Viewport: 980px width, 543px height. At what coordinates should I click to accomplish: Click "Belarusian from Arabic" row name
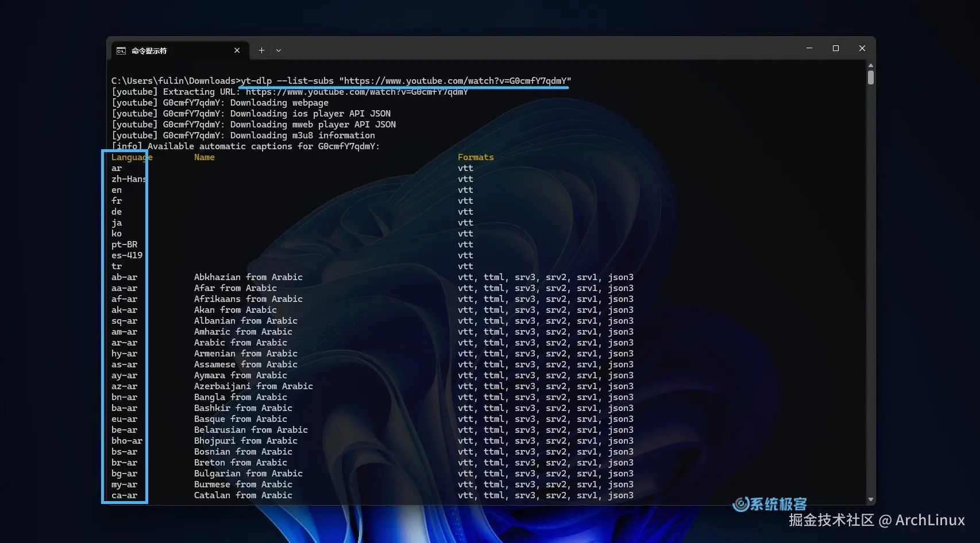(x=251, y=430)
